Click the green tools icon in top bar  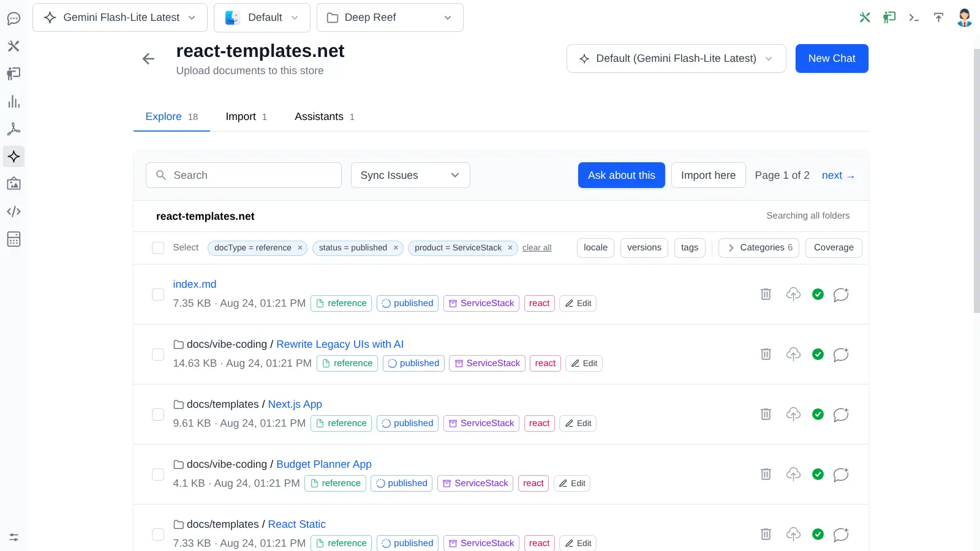coord(865,17)
